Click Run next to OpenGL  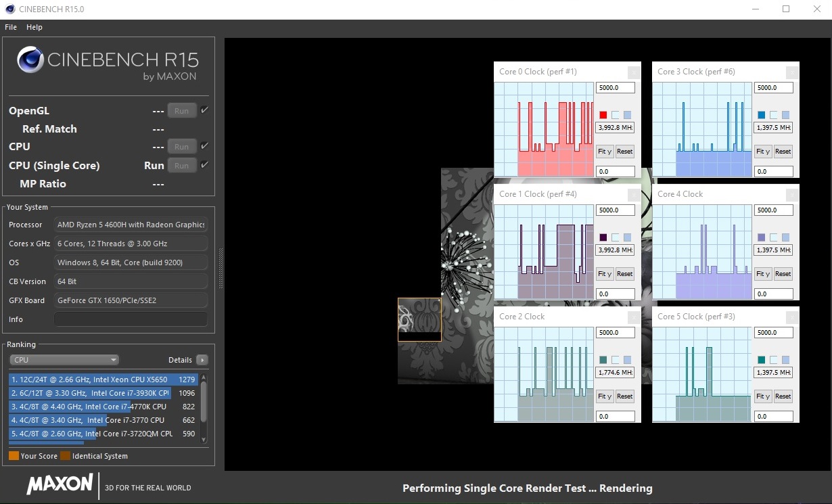pyautogui.click(x=182, y=111)
